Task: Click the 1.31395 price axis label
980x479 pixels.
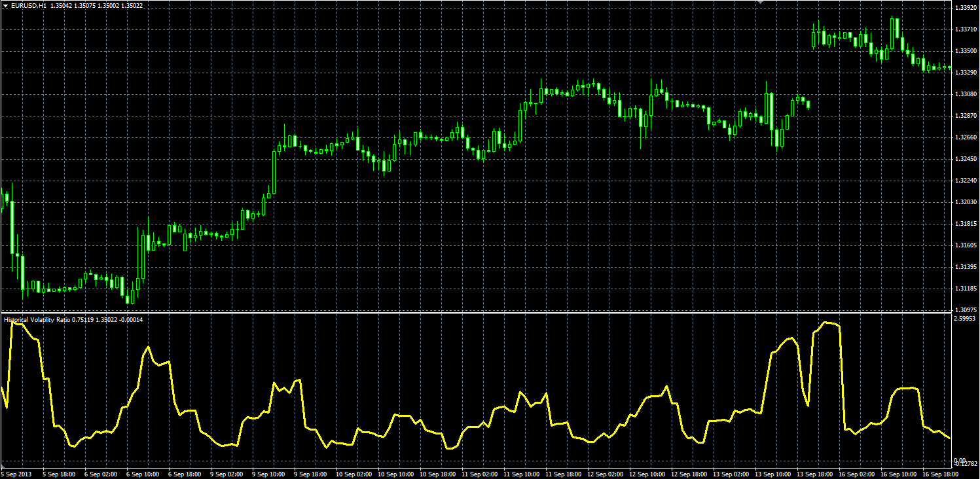Action: [966, 267]
